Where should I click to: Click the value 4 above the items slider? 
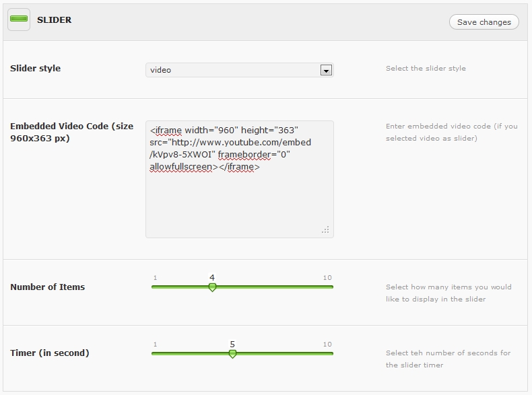(212, 277)
